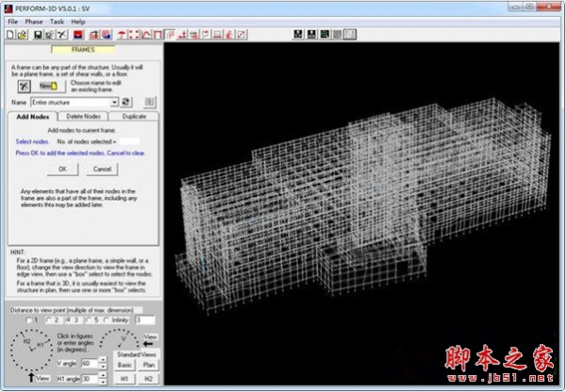566x392 pixels.
Task: Click the open folder icon in toolbar
Action: pos(22,34)
